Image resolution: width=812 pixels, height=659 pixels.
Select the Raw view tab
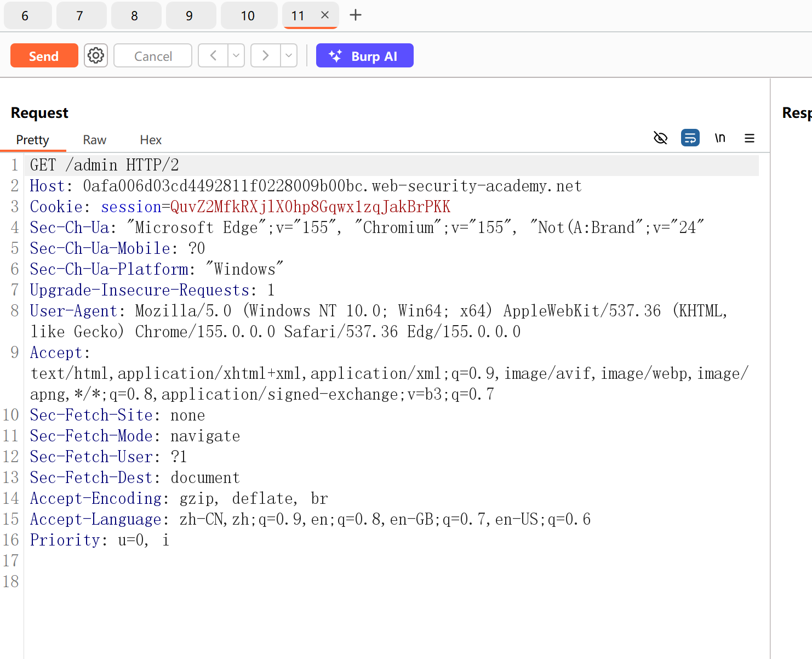point(95,140)
